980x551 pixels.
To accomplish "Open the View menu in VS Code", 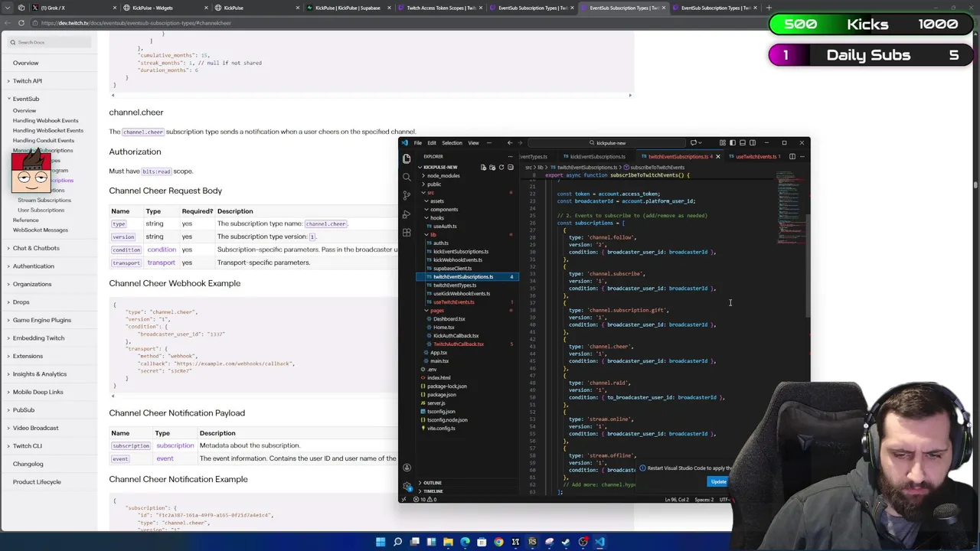I will pyautogui.click(x=473, y=143).
